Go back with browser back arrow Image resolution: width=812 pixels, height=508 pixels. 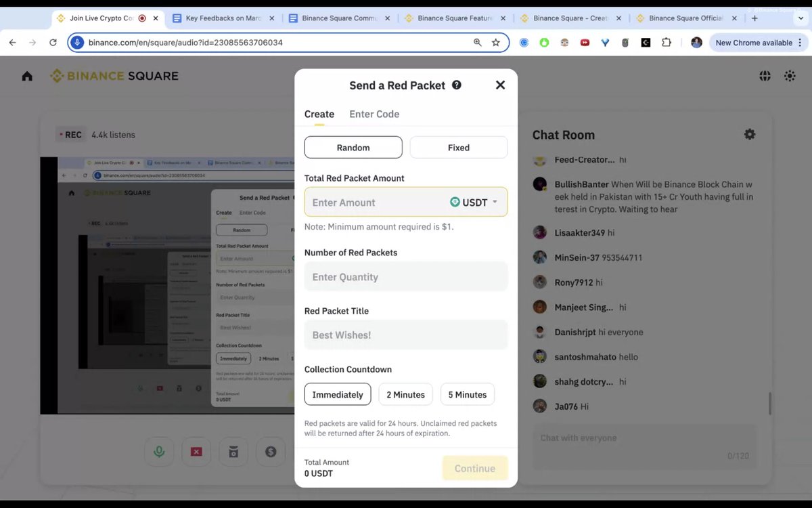click(12, 43)
